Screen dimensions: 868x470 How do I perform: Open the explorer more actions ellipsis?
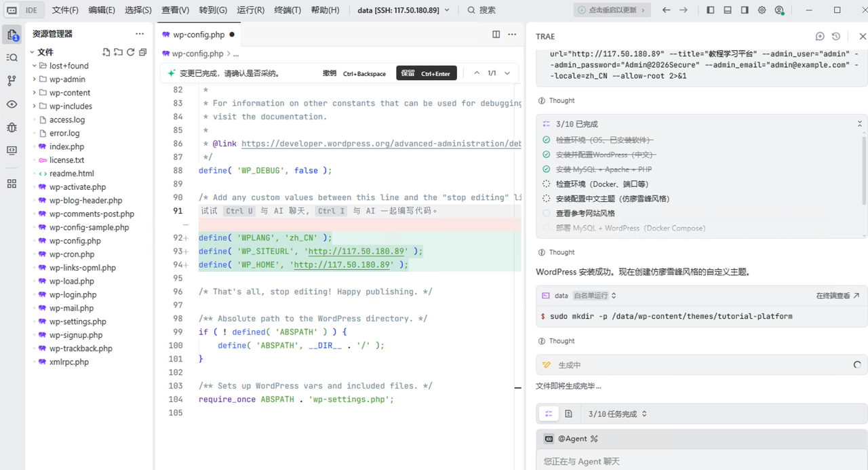point(140,34)
